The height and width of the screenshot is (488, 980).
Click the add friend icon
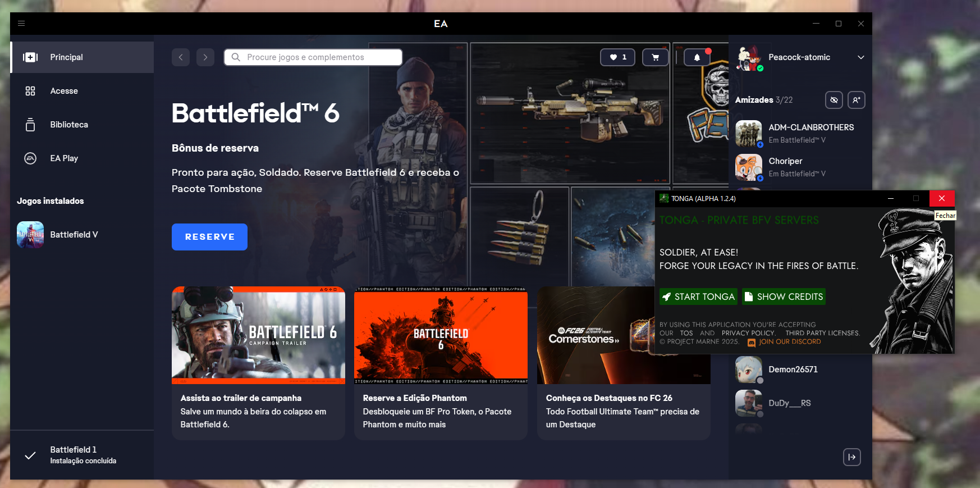pos(856,100)
